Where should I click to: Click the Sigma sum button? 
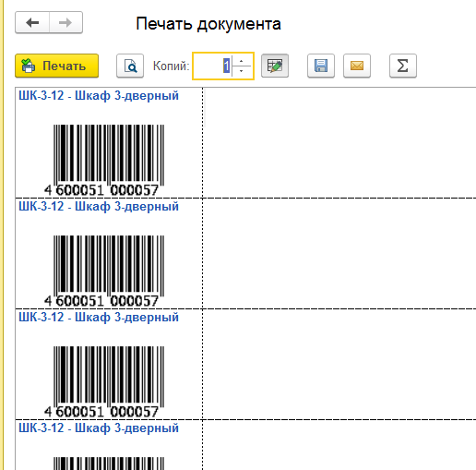[403, 66]
